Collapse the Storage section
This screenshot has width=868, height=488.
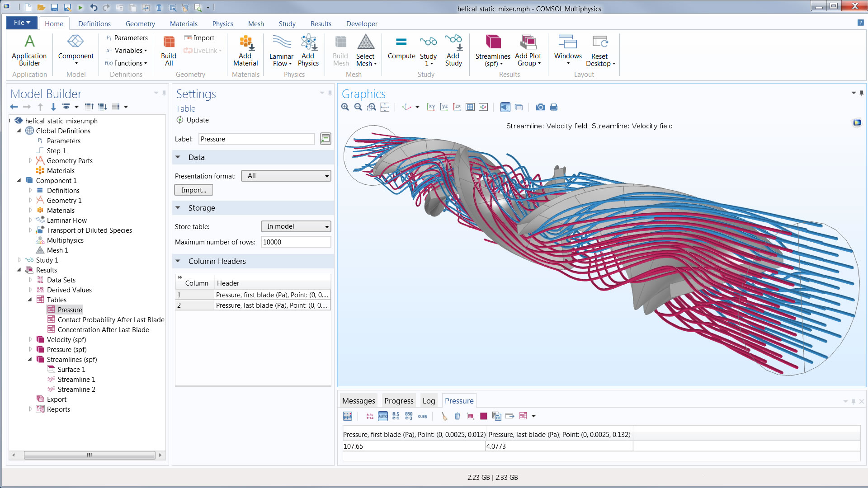click(x=178, y=208)
